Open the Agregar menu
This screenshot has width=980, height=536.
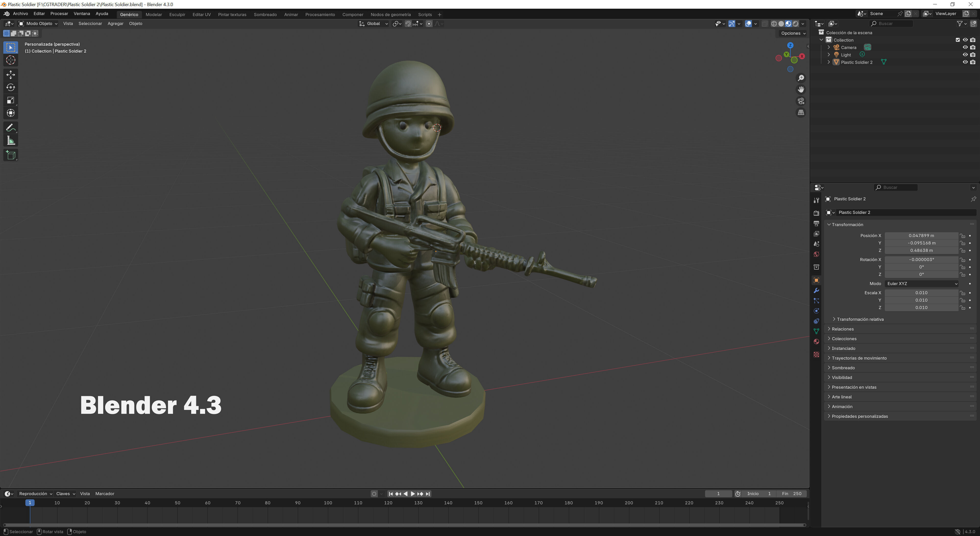[x=115, y=23]
